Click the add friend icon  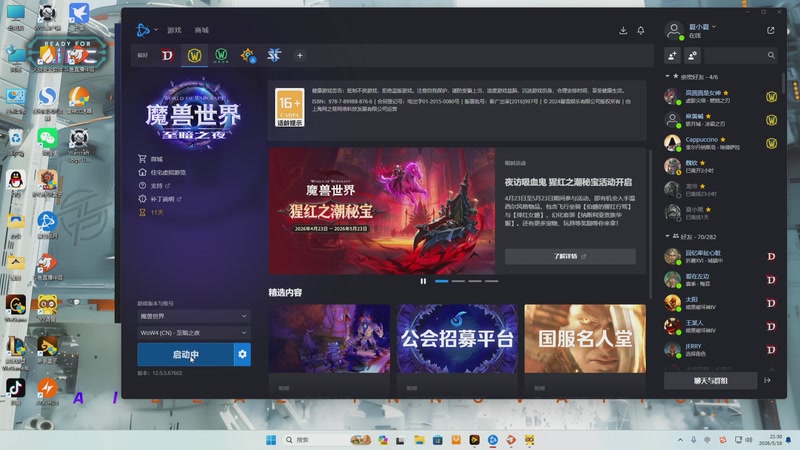click(x=672, y=56)
